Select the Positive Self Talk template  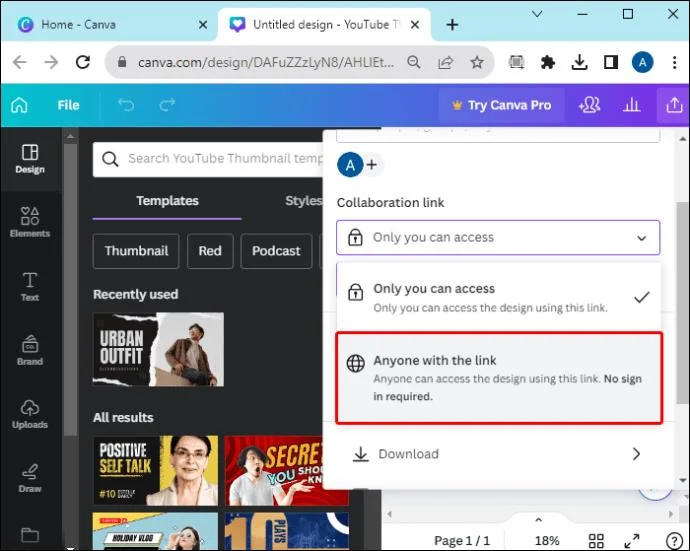(155, 470)
